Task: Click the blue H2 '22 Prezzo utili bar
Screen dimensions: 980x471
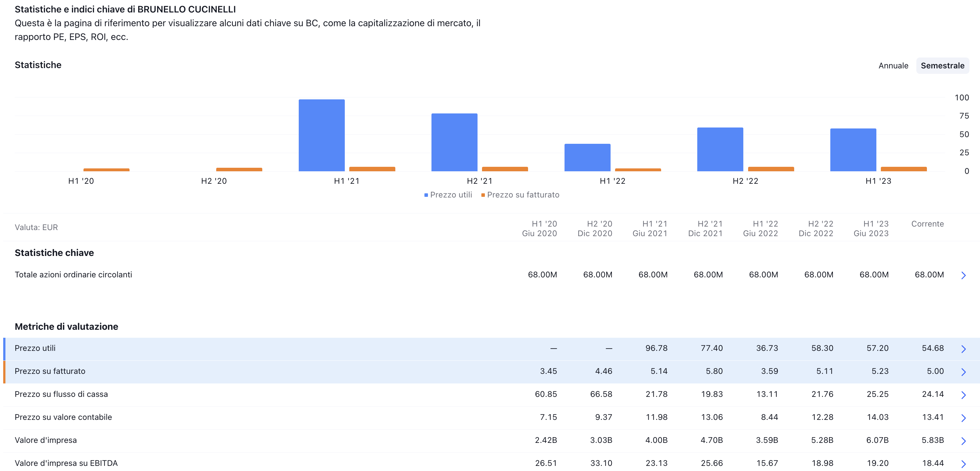Action: click(720, 150)
